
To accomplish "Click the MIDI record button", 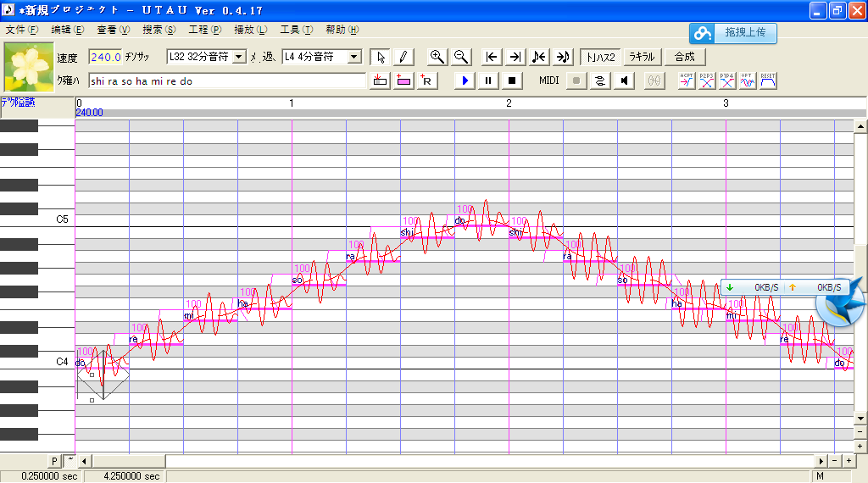I will [x=576, y=80].
